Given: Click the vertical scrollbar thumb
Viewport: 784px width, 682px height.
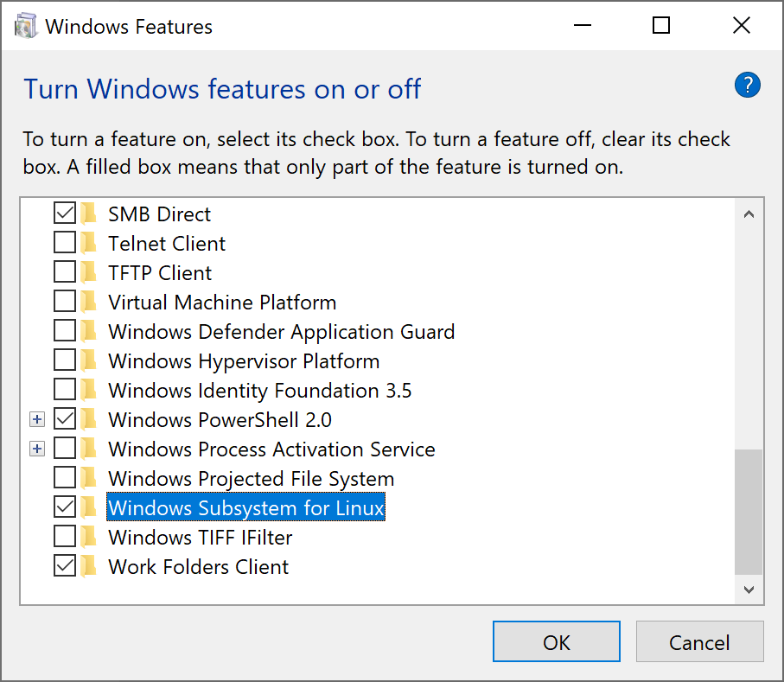Looking at the screenshot, I should click(749, 510).
